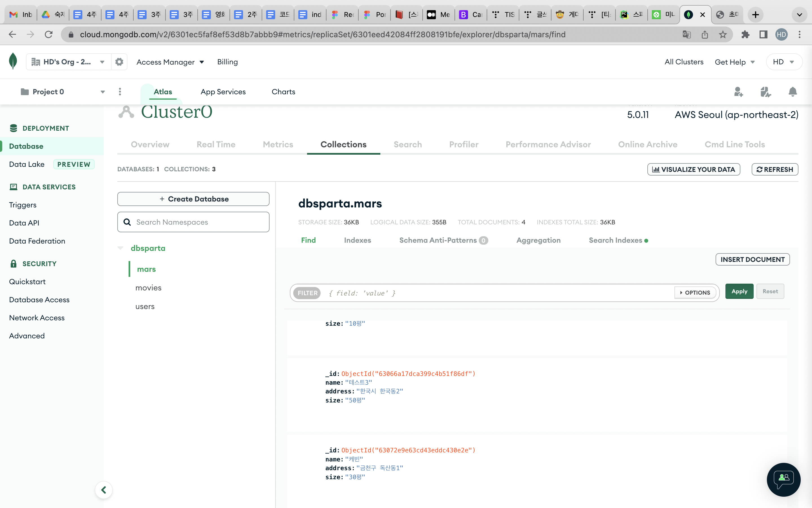This screenshot has height=508, width=812.
Task: Select Charts tab
Action: pos(284,92)
